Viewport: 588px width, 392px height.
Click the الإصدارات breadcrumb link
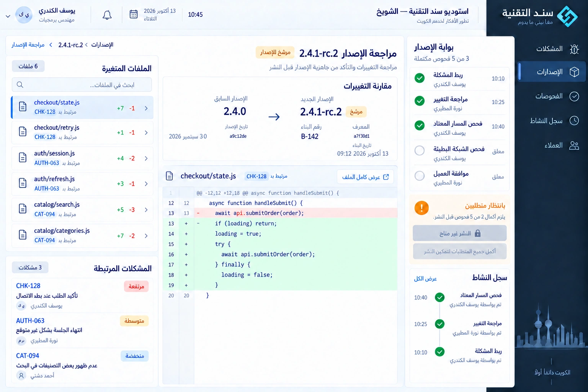(x=102, y=45)
